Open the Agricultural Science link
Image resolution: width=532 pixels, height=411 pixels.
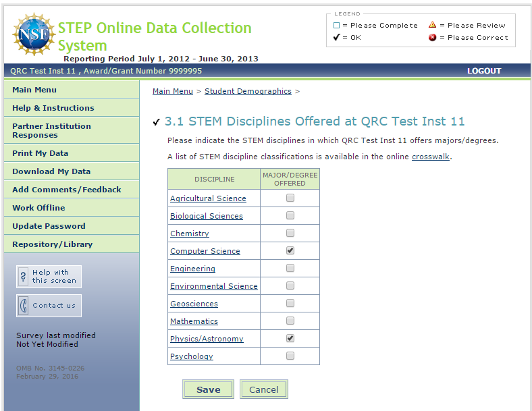point(208,198)
